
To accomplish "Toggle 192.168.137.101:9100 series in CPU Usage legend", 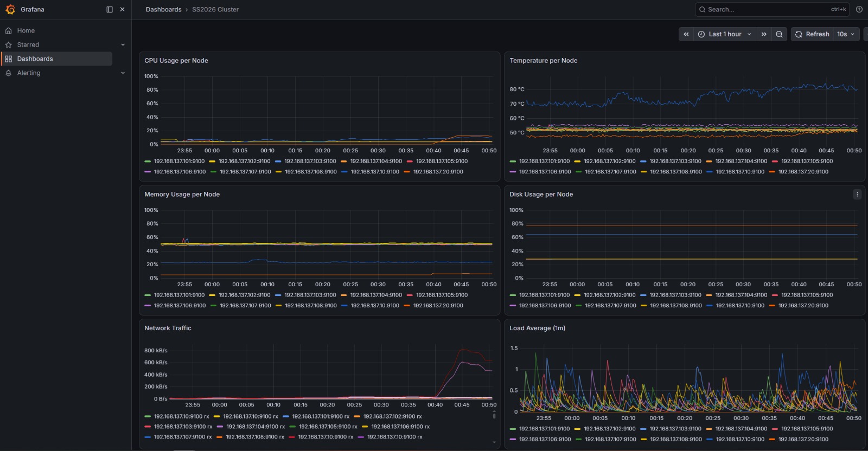I will tap(180, 162).
